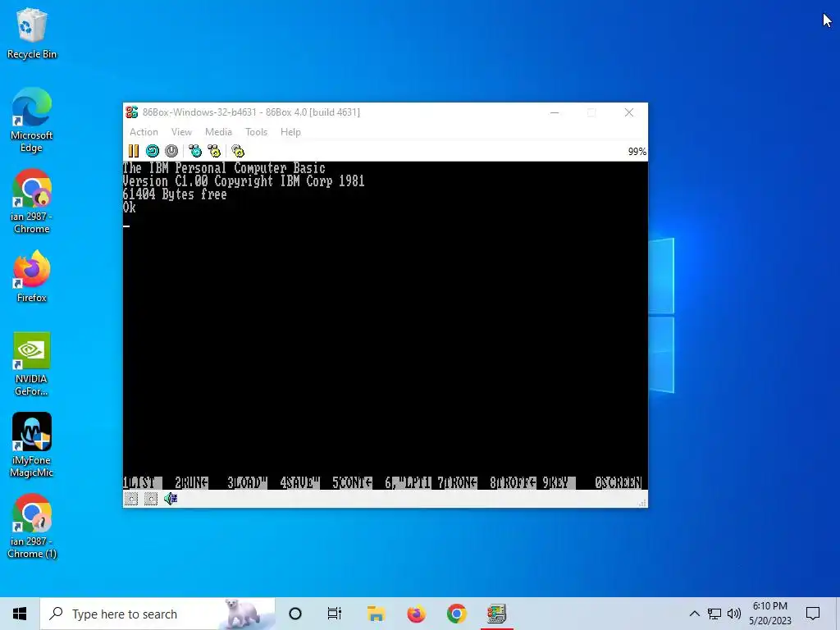Select the Firefox desktop shortcut

pos(32,276)
